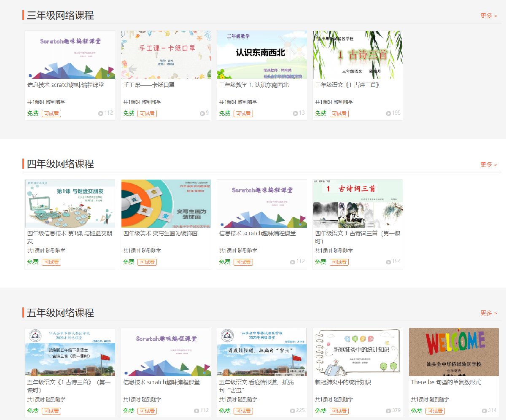506x420 pixels.
Task: Click the play icon beside view count 154
Action: 388,262
